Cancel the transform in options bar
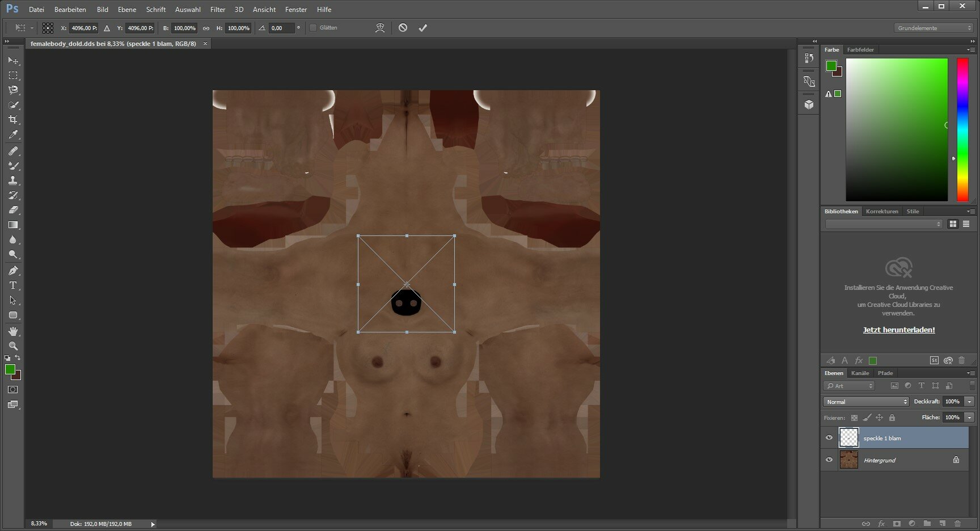The image size is (980, 531). [403, 28]
